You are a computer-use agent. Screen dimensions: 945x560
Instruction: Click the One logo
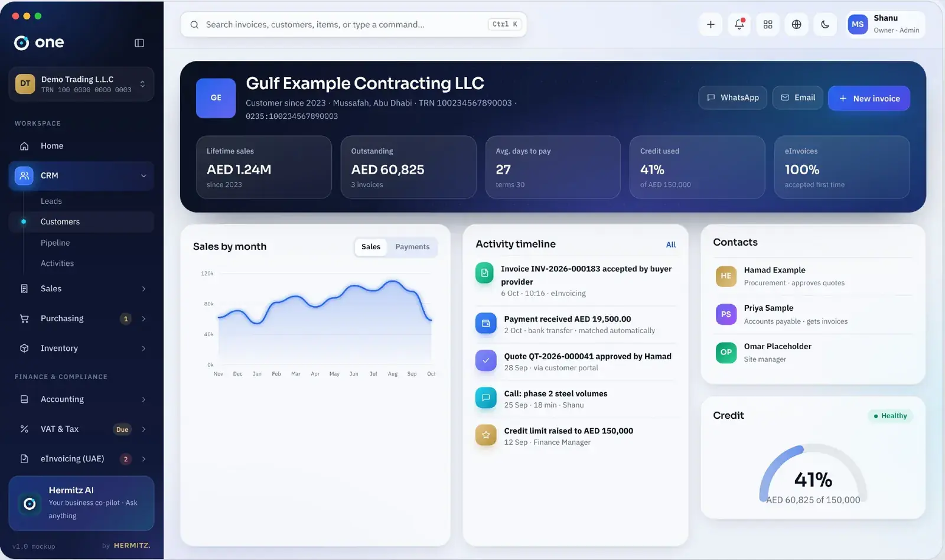[x=39, y=43]
